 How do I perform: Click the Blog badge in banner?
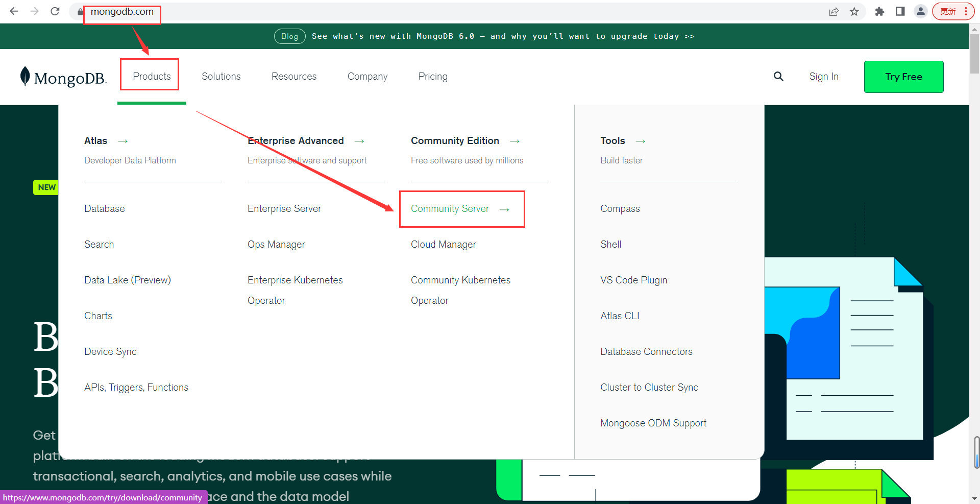(x=289, y=36)
